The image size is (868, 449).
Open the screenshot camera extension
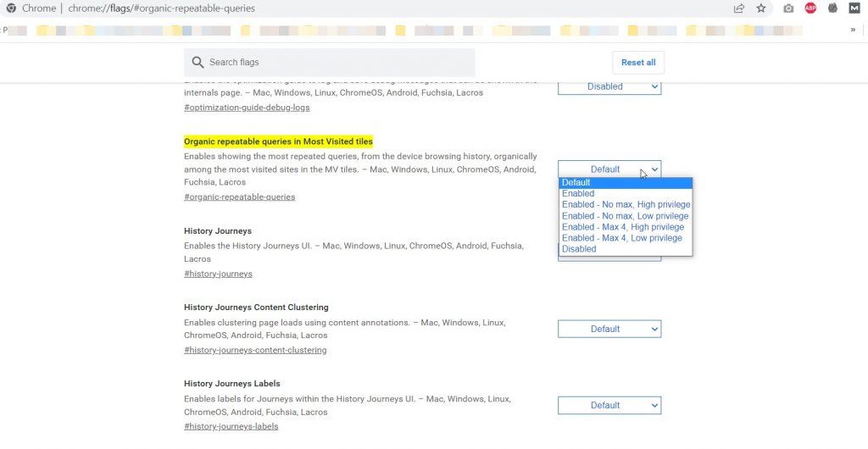[788, 8]
